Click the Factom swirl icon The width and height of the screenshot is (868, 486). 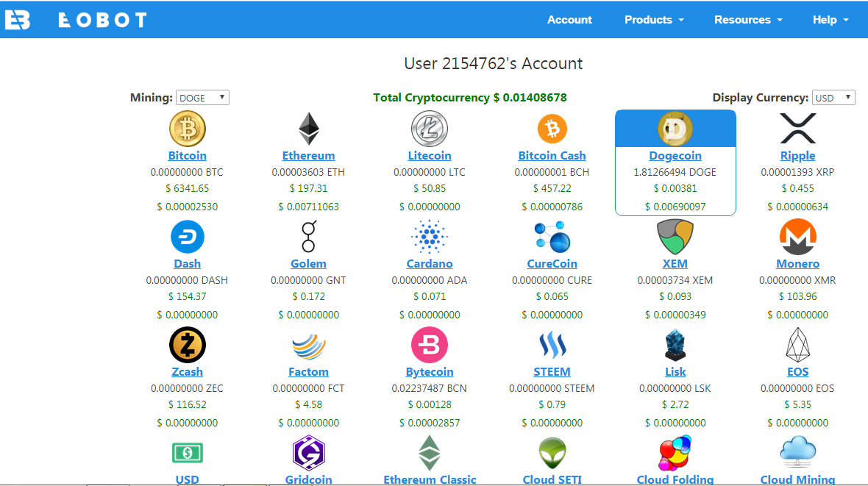point(308,346)
